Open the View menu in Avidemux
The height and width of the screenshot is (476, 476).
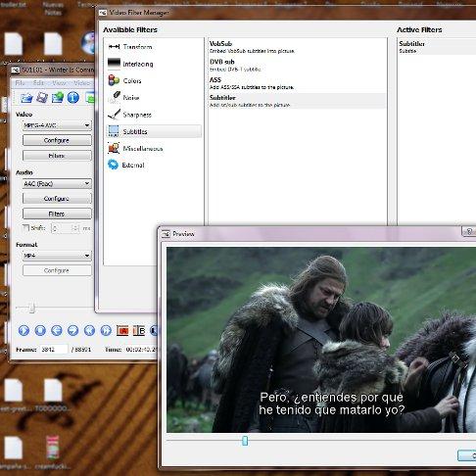59,83
